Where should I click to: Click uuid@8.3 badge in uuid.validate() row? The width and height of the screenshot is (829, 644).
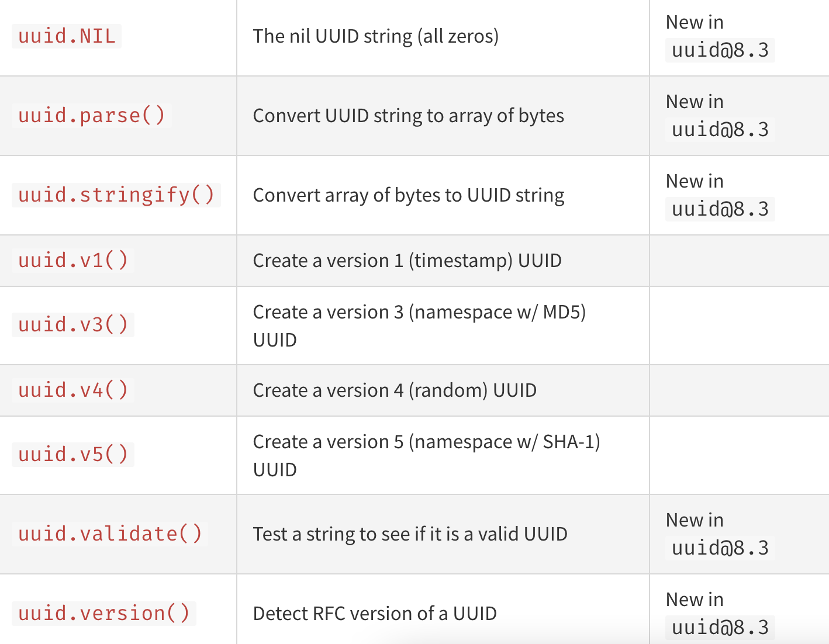pyautogui.click(x=720, y=548)
